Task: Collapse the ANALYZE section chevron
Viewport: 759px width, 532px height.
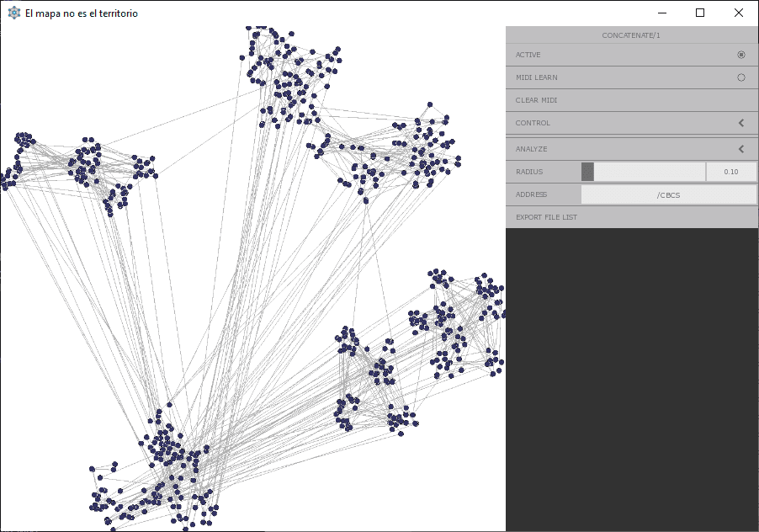Action: pyautogui.click(x=741, y=149)
